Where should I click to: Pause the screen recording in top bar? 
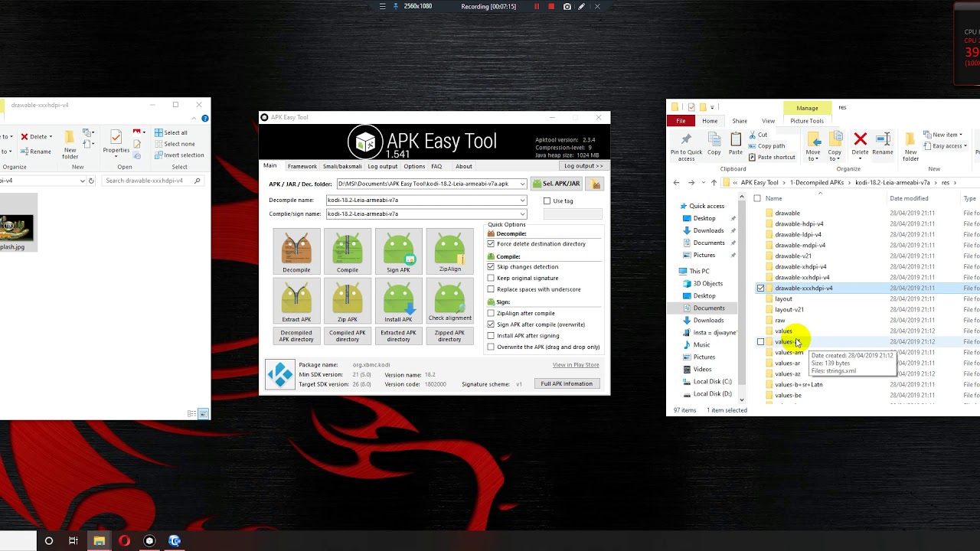pos(537,6)
